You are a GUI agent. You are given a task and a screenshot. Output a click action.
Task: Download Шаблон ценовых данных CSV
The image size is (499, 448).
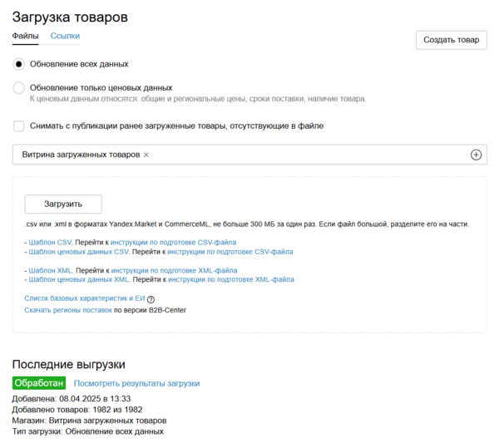tap(78, 252)
